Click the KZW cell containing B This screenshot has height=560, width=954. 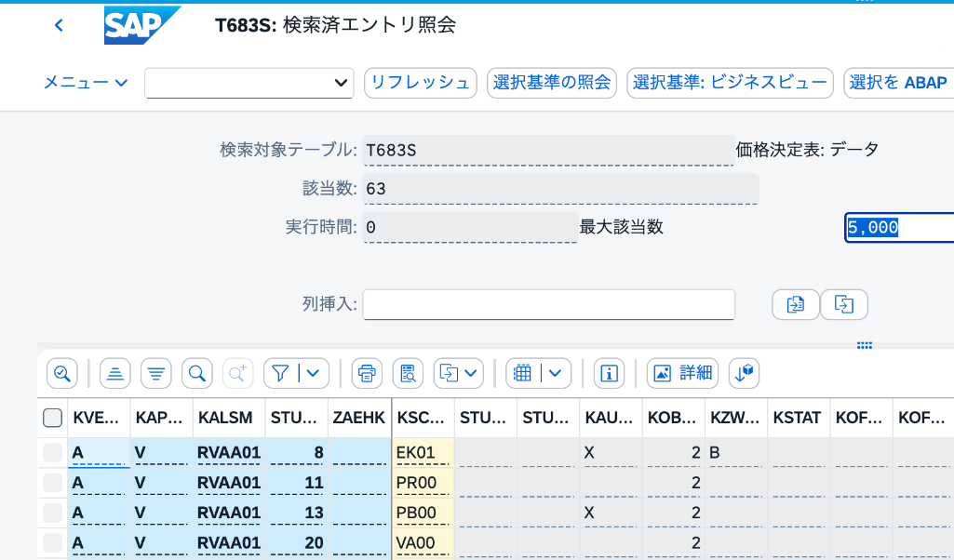point(736,452)
